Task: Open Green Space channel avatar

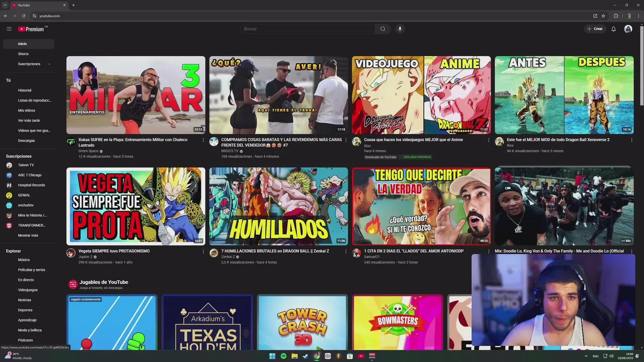Action: click(x=71, y=142)
